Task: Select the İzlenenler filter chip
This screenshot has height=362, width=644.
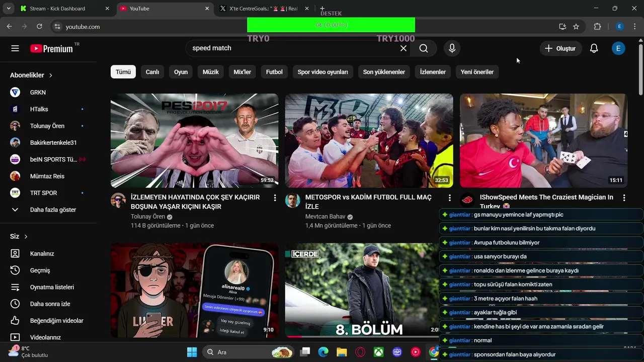Action: coord(433,72)
